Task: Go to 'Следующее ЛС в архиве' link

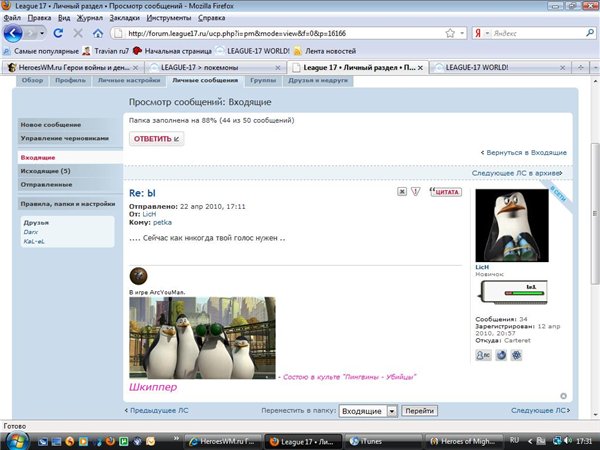Action: [517, 173]
